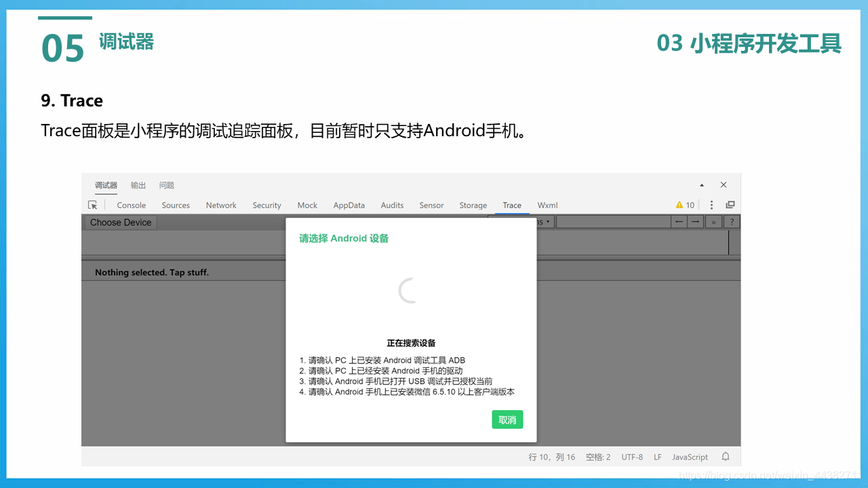This screenshot has height=488, width=868.
Task: Click the loading spinner in the dialog
Action: [408, 291]
